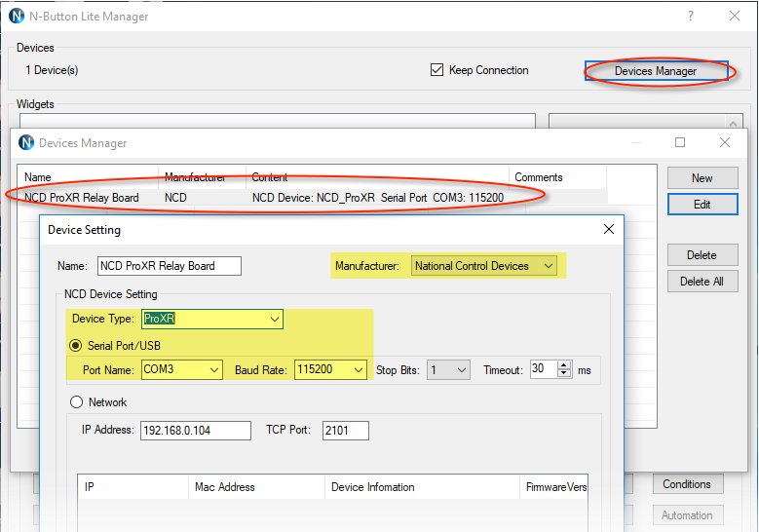Viewport: 759px width, 532px height.
Task: Click the Devices Manager window logo icon
Action: tap(26, 143)
